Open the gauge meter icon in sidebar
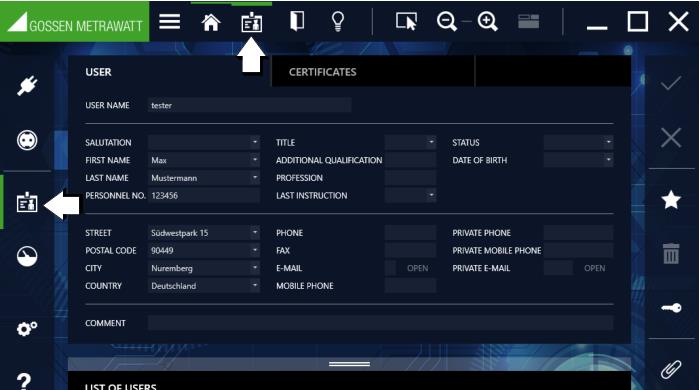Screen dimensions: 700x390 [27, 256]
